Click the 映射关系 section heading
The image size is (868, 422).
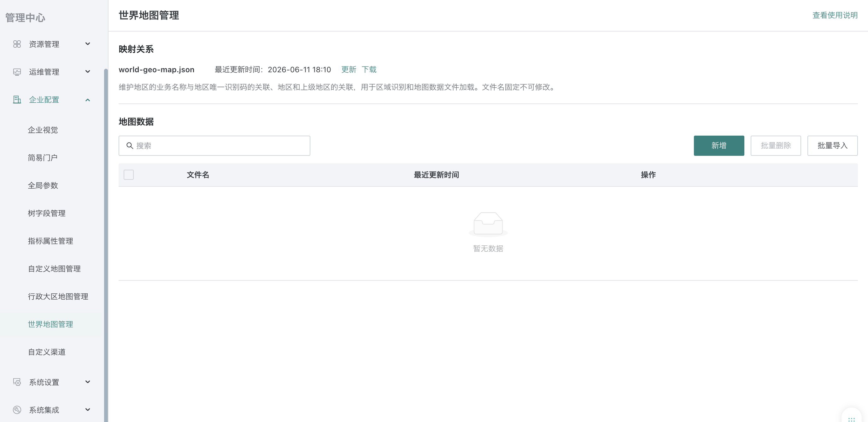point(136,49)
